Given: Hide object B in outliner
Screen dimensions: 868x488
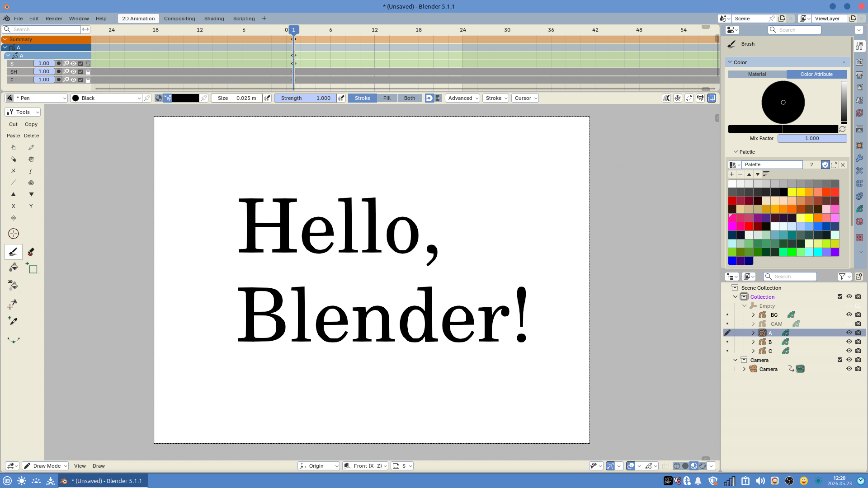Looking at the screenshot, I should [849, 342].
